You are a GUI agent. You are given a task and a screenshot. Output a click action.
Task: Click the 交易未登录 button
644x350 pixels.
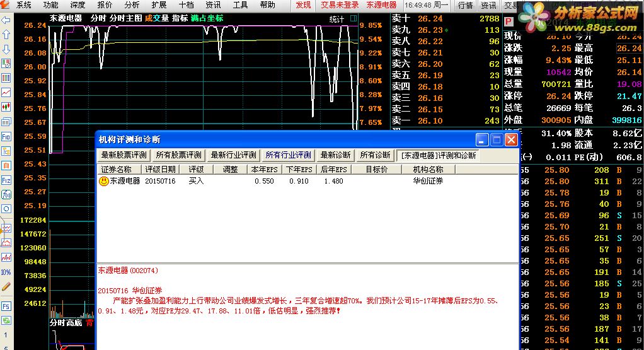[x=340, y=5]
